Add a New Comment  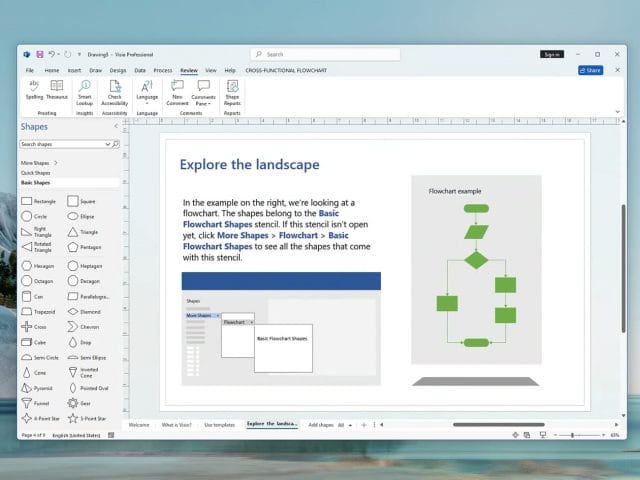(x=176, y=91)
